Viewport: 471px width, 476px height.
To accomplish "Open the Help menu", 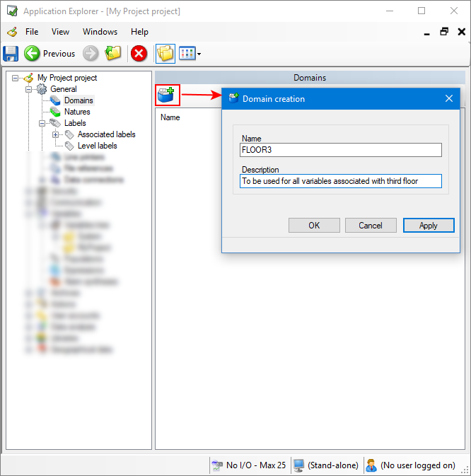I will point(139,32).
